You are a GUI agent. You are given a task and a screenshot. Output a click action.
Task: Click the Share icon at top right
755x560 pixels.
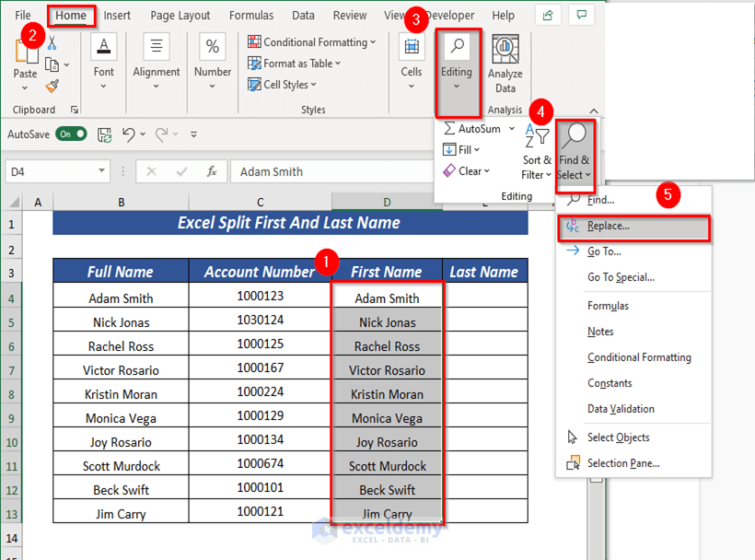click(549, 16)
